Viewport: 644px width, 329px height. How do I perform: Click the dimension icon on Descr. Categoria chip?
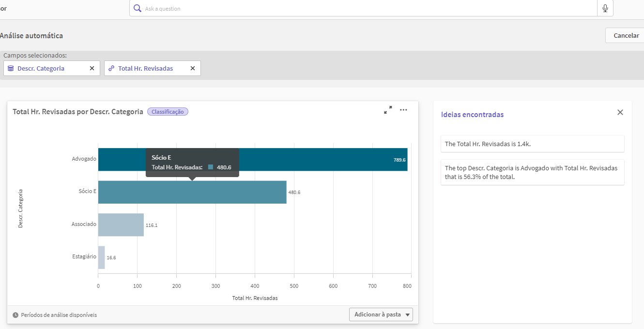click(11, 68)
